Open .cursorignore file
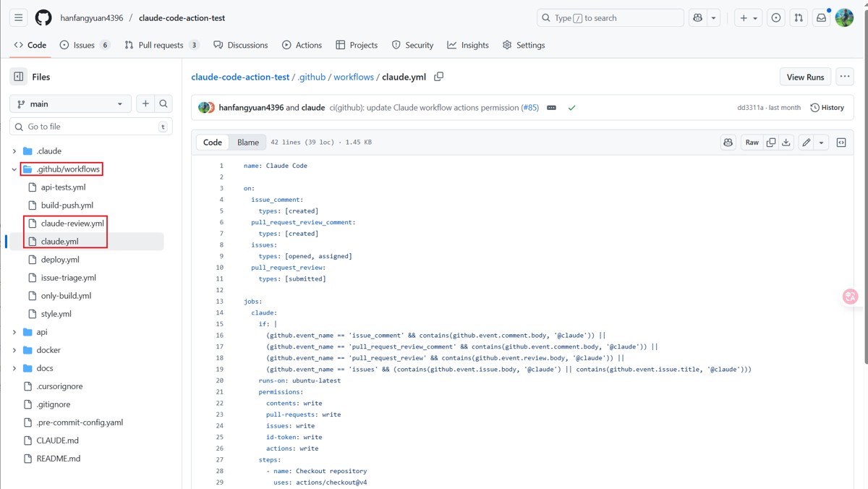Viewport: 868px width, 489px height. pos(59,386)
